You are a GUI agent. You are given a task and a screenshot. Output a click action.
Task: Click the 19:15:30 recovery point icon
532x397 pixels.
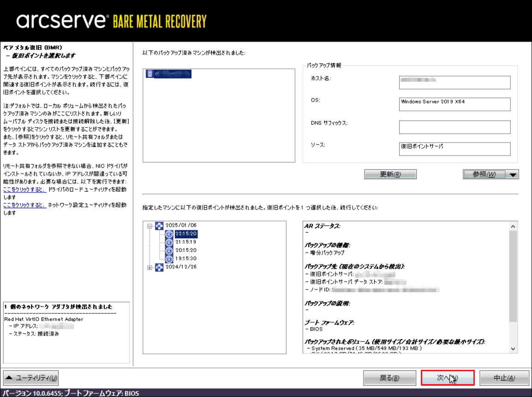[169, 259]
